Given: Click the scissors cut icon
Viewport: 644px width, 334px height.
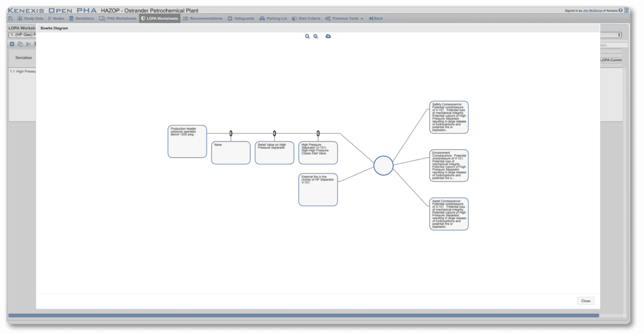Looking at the screenshot, I should click(28, 44).
